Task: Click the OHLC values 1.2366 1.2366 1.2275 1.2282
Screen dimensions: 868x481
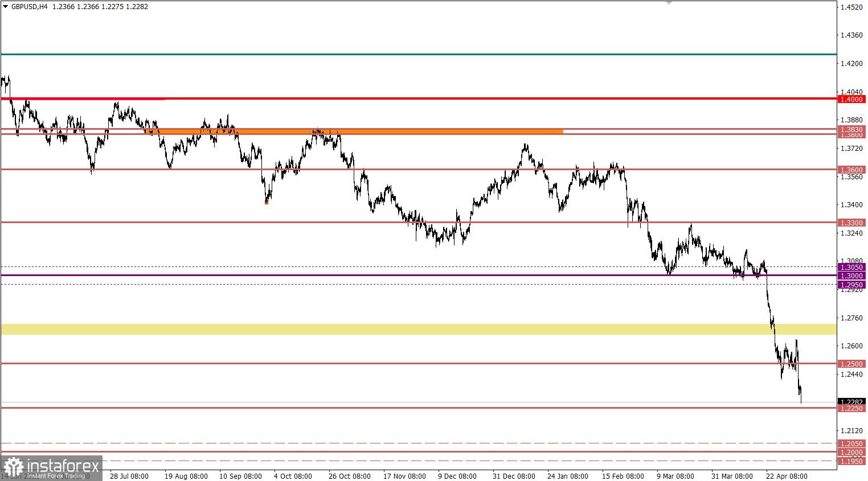Action: [x=100, y=7]
